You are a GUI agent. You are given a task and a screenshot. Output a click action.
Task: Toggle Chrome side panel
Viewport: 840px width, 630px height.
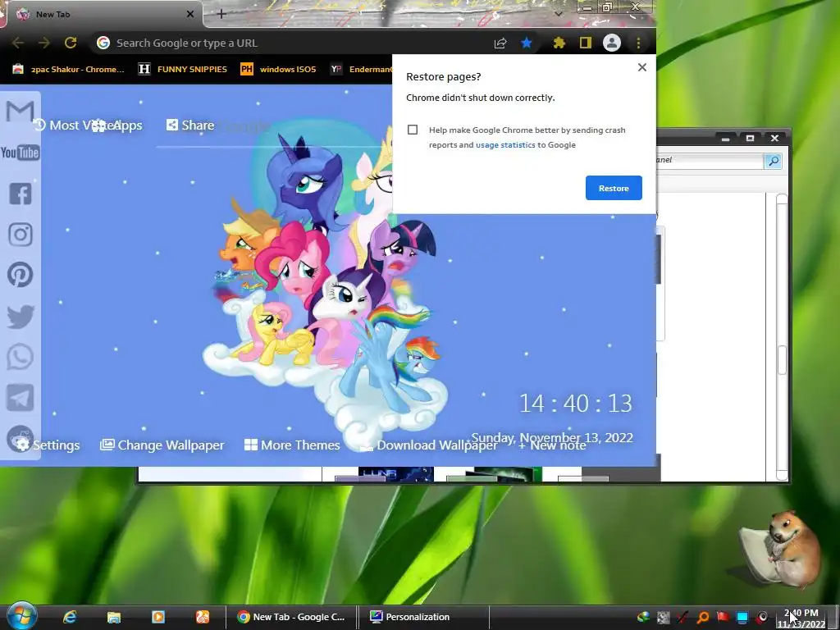586,43
